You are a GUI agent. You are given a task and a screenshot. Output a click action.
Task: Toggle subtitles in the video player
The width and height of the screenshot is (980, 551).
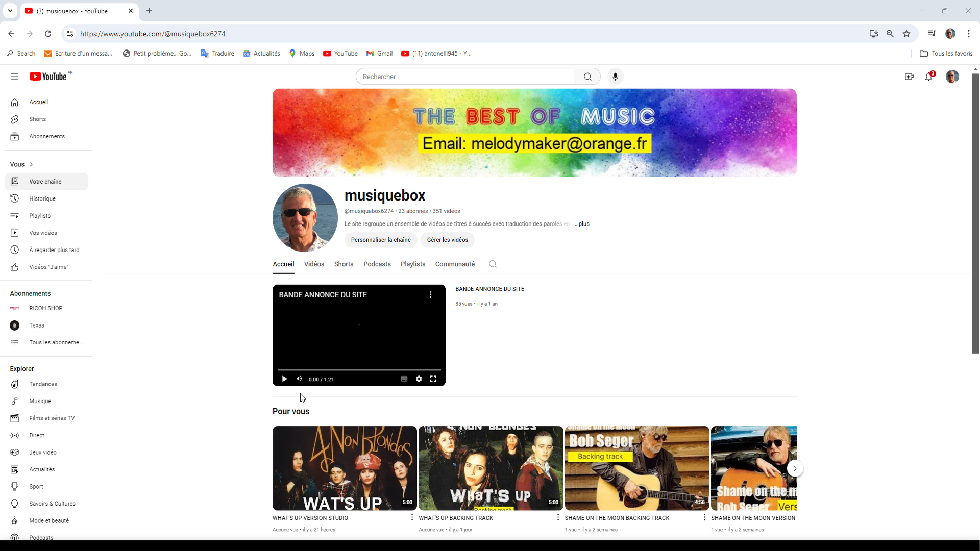[x=404, y=379]
